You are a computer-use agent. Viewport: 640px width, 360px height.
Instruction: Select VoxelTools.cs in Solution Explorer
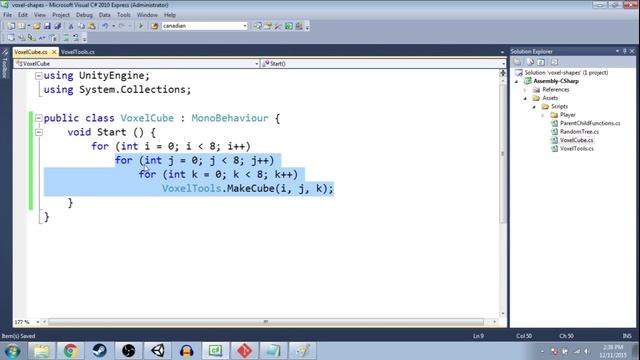(577, 149)
